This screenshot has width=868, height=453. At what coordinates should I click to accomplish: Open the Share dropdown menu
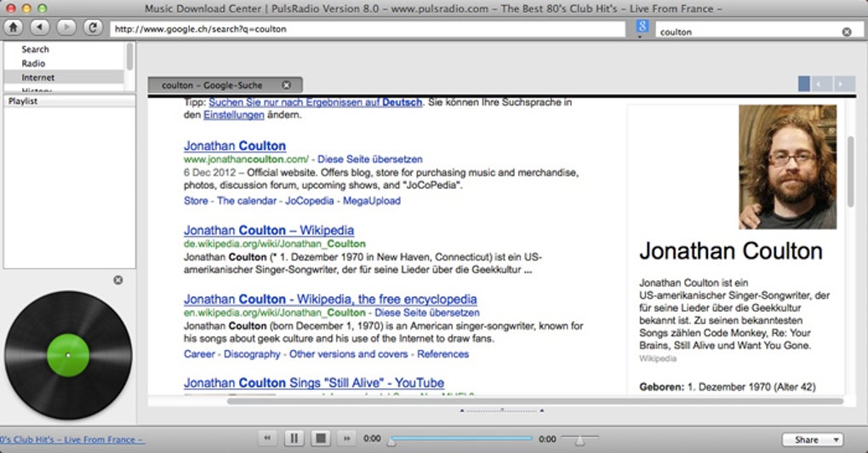click(x=813, y=439)
